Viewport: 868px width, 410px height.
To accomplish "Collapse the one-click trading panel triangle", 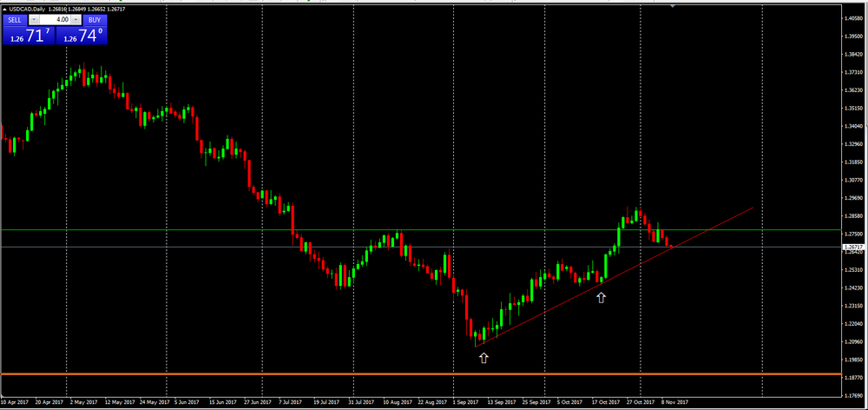I will coord(4,10).
